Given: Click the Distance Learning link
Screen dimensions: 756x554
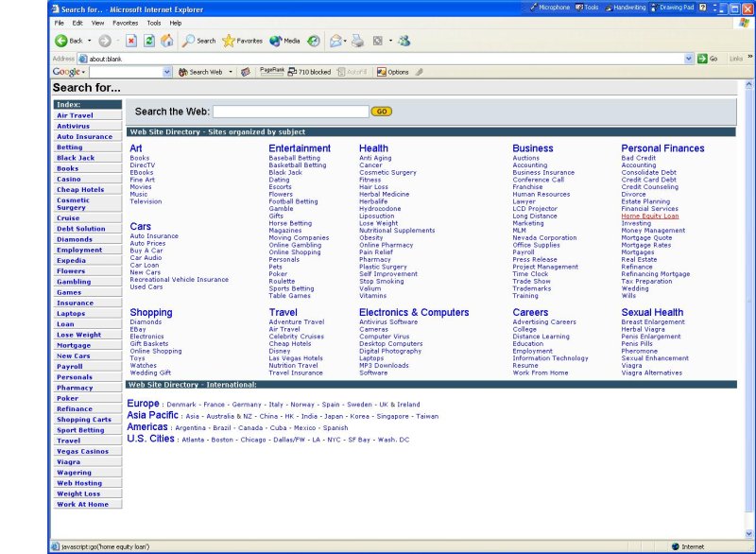Looking at the screenshot, I should (x=541, y=337).
